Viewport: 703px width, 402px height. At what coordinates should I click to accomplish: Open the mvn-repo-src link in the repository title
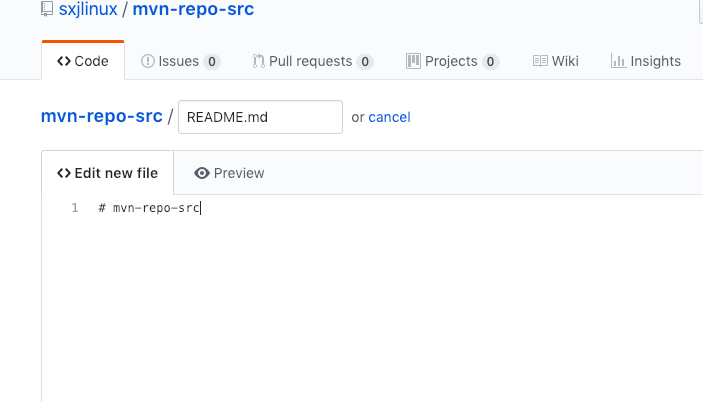(x=193, y=10)
